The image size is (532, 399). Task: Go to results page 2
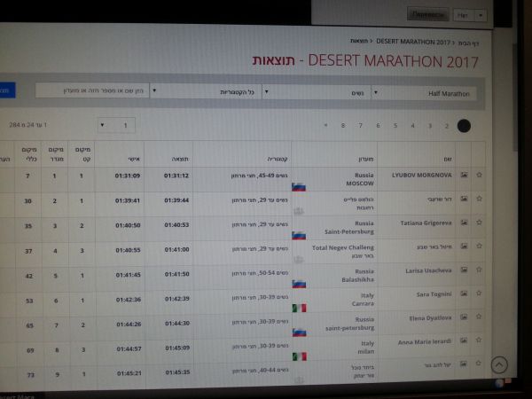pos(447,126)
